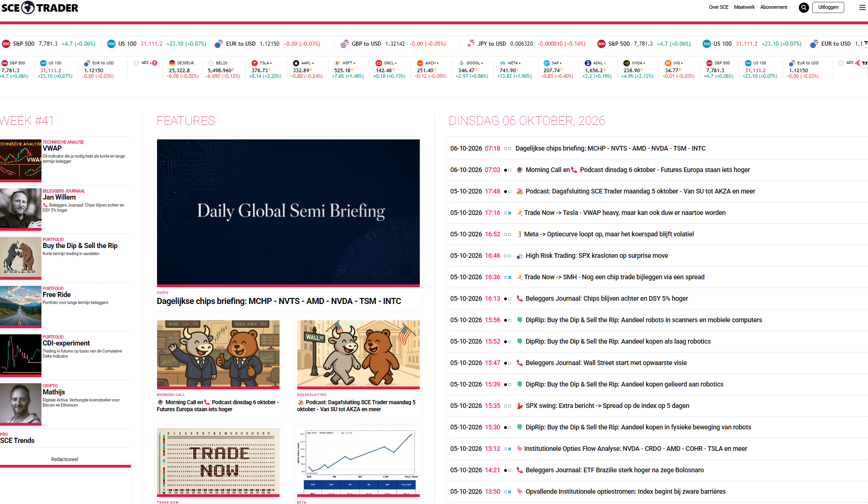Screen dimensions: 868x504
Task: Click the GBP to USD flag icon
Action: point(345,44)
